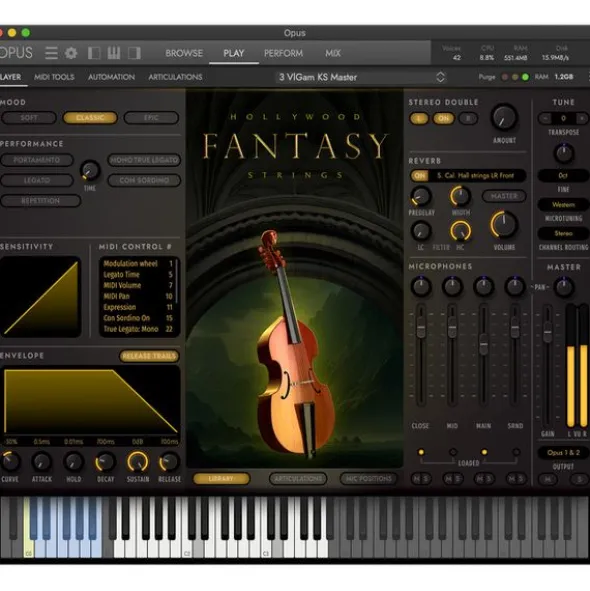
Task: Click the LC filter knob
Action: coord(421,231)
